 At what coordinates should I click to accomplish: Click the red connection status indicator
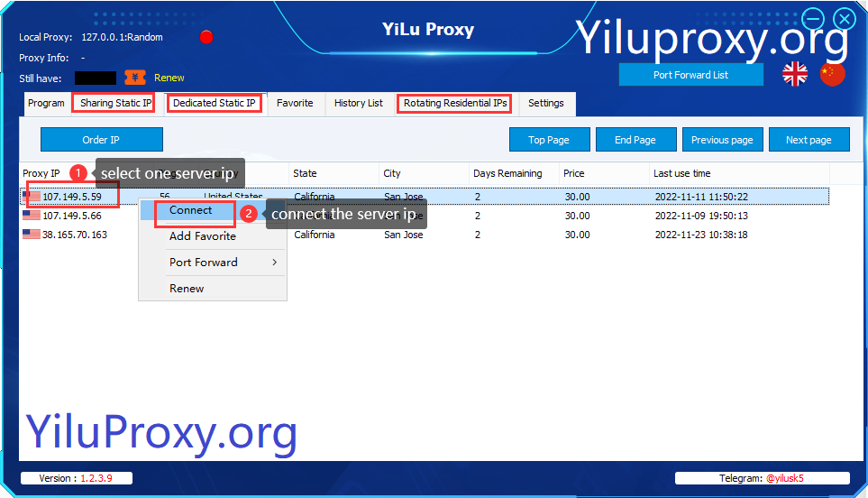coord(206,37)
